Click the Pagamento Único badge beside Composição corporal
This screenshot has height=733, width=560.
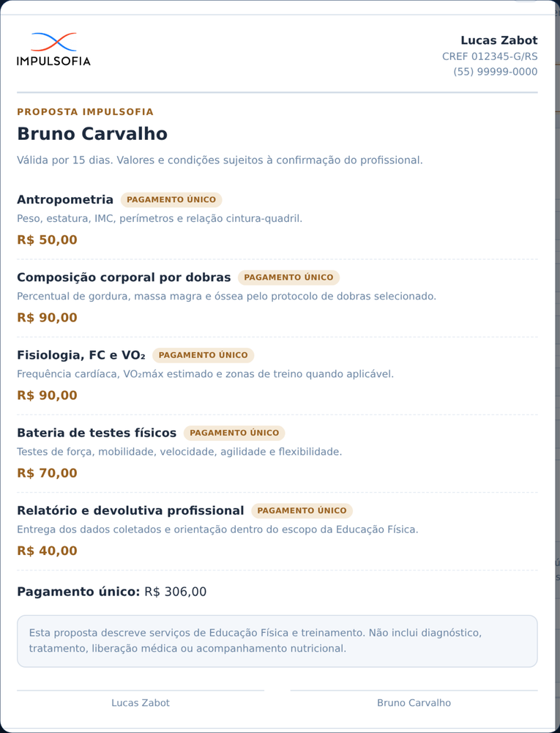[x=288, y=278]
